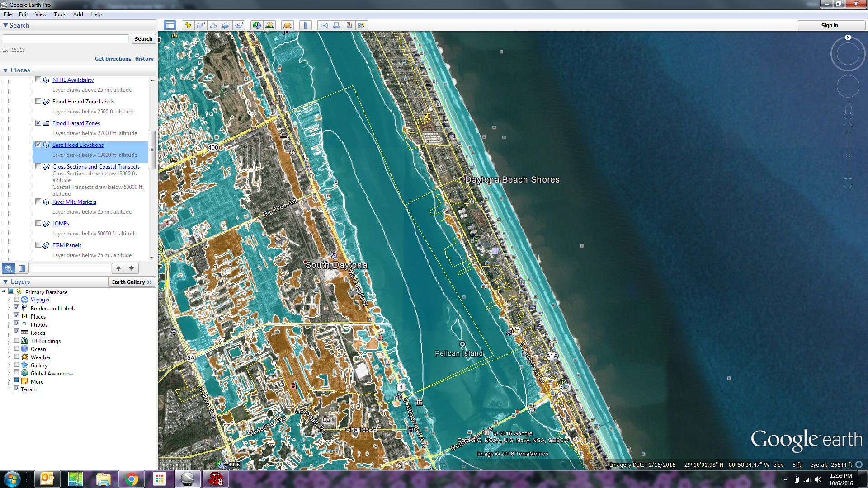Click the N on the compass ring
Viewport: 868px width, 488px height.
(x=848, y=38)
